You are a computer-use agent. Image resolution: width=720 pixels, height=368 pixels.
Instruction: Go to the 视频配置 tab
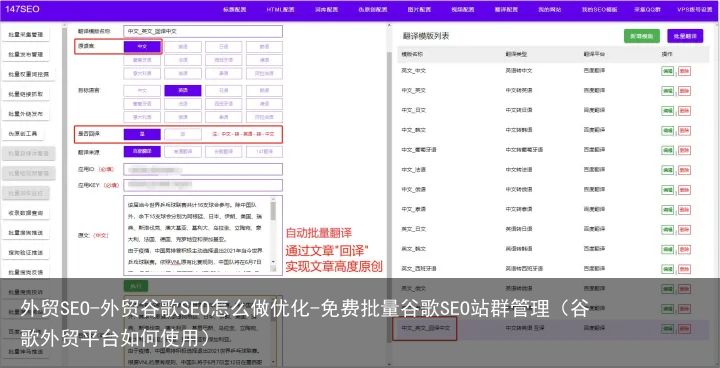pyautogui.click(x=462, y=10)
